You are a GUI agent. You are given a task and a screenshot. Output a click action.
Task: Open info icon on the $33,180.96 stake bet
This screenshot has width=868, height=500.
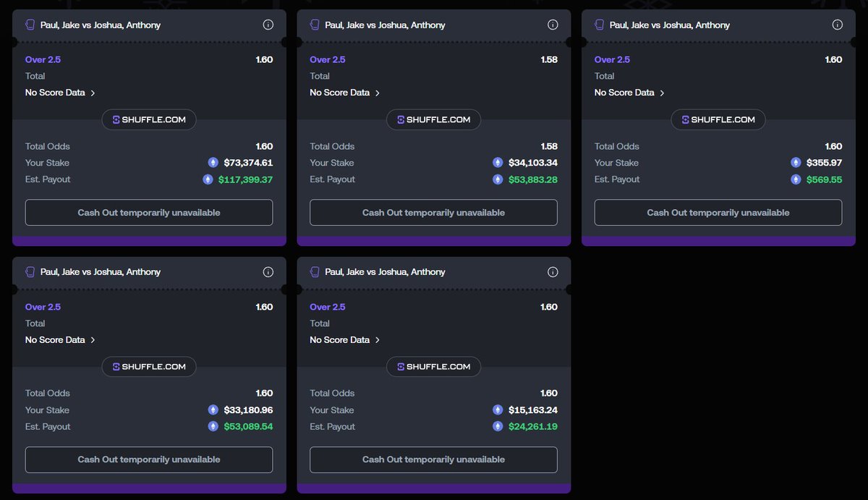point(268,272)
